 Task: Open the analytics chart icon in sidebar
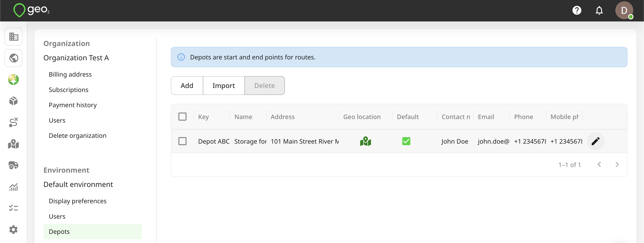(13, 187)
